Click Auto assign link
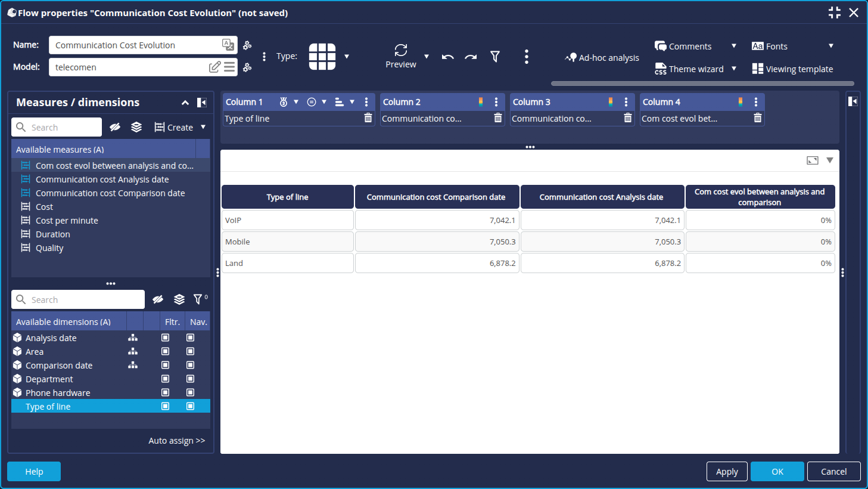868x489 pixels. (176, 441)
